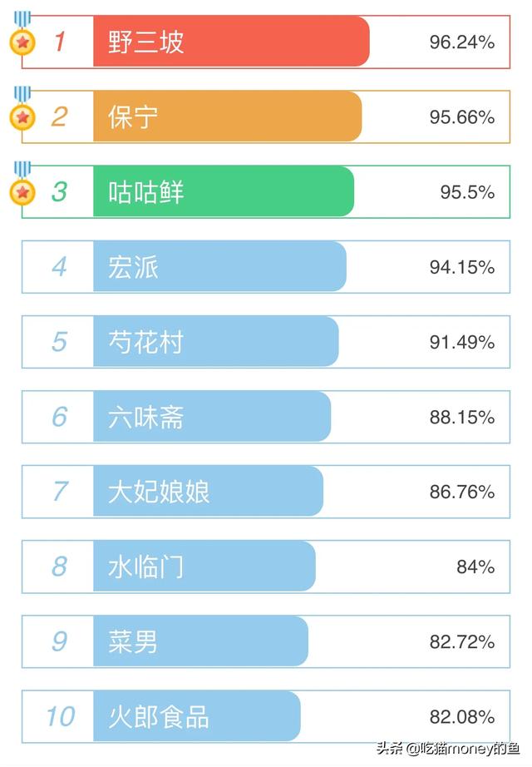The height and width of the screenshot is (767, 532).
Task: Click the 96.24% score value
Action: (461, 42)
